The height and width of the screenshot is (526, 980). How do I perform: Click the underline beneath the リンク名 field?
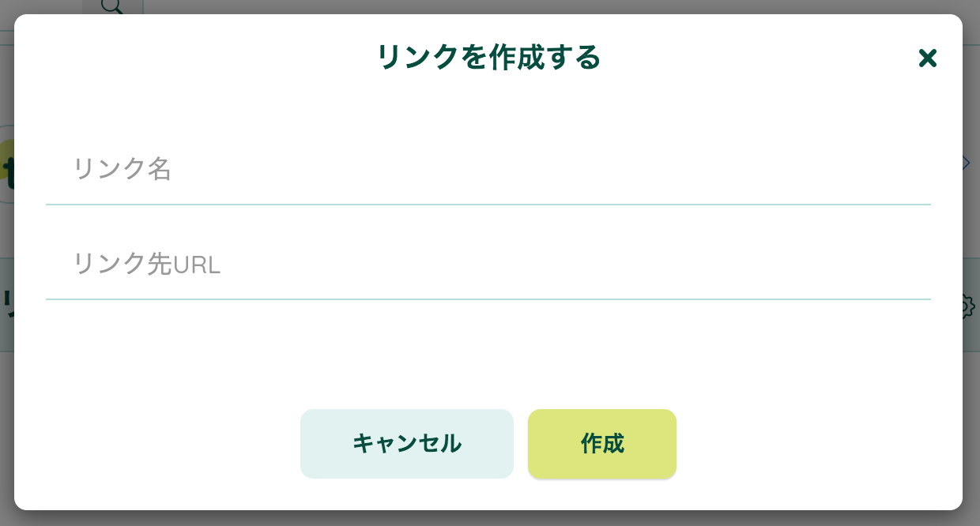click(x=488, y=205)
